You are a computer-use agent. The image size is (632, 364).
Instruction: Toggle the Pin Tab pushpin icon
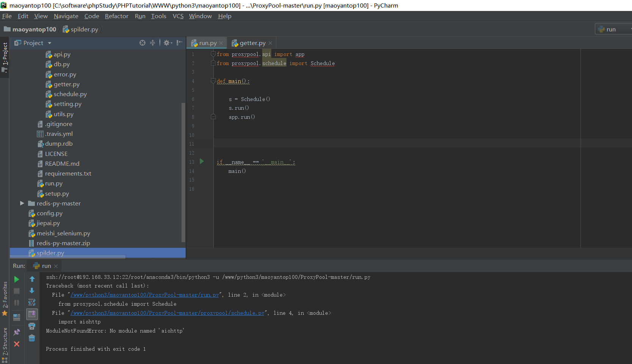[x=17, y=332]
